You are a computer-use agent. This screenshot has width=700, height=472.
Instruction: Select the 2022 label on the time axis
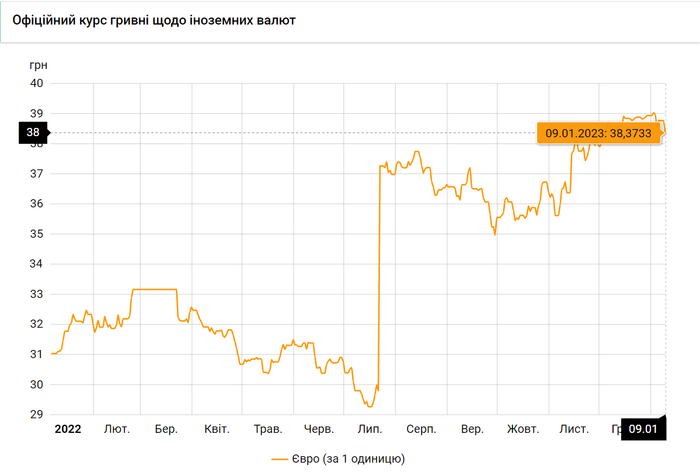click(x=68, y=429)
